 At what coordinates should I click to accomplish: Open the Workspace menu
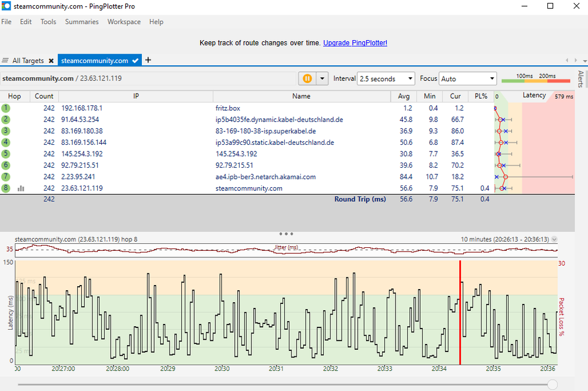[x=124, y=22]
